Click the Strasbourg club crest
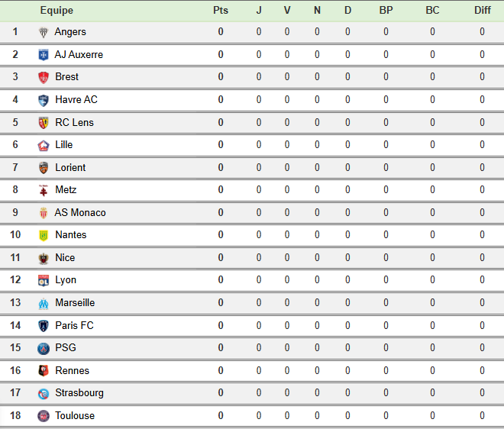This screenshot has height=429, width=504. click(44, 393)
